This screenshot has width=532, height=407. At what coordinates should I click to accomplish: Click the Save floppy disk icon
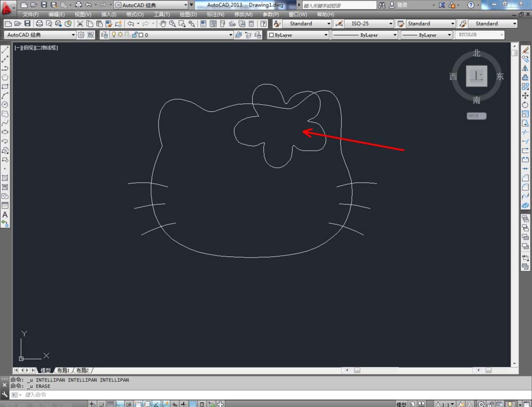tap(28, 24)
